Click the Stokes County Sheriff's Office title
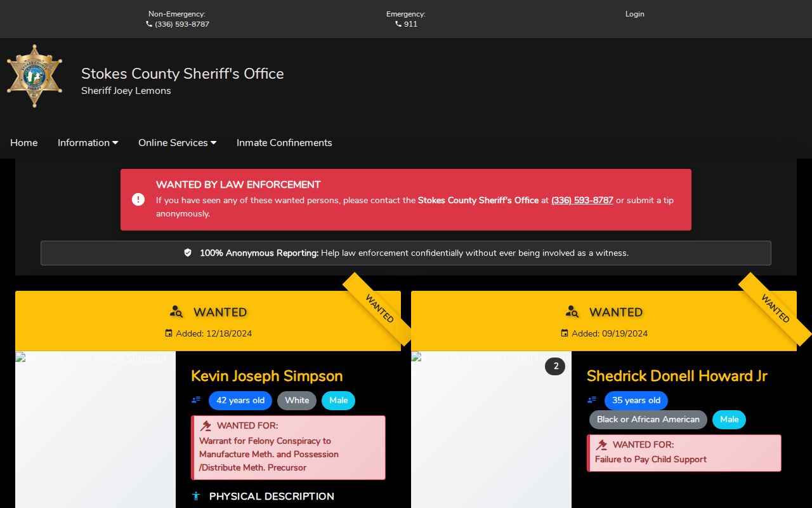This screenshot has height=508, width=812. (183, 74)
